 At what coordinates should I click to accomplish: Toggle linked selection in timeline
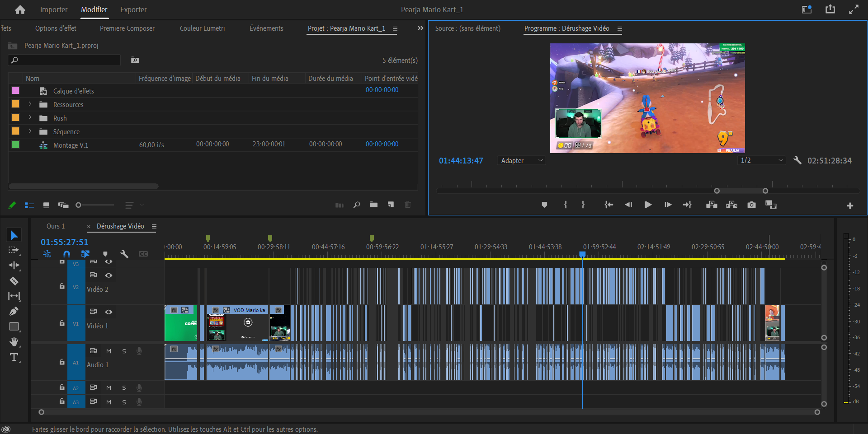point(85,254)
